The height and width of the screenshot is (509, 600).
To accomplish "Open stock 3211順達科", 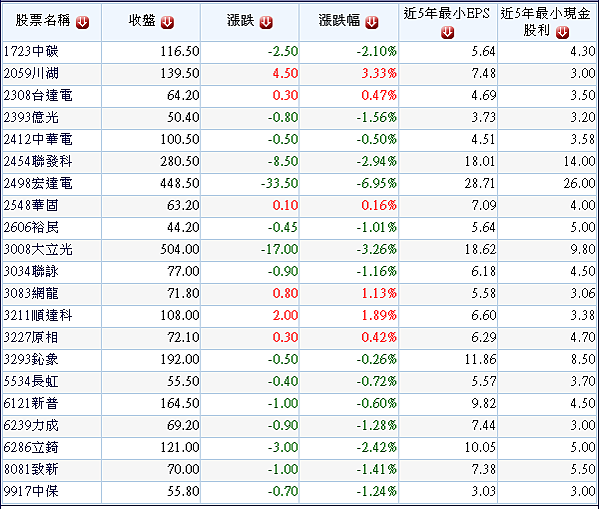I will coord(38,315).
